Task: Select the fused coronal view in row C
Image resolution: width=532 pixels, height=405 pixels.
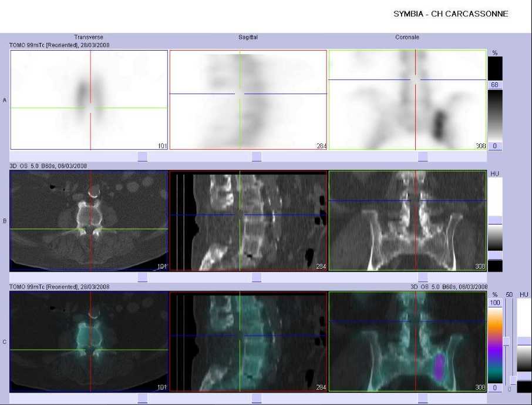Action: tap(408, 342)
